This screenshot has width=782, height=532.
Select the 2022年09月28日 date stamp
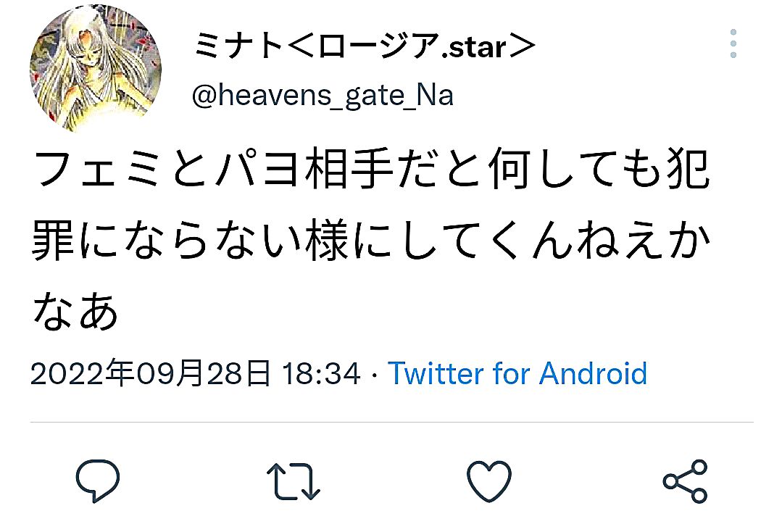[151, 373]
